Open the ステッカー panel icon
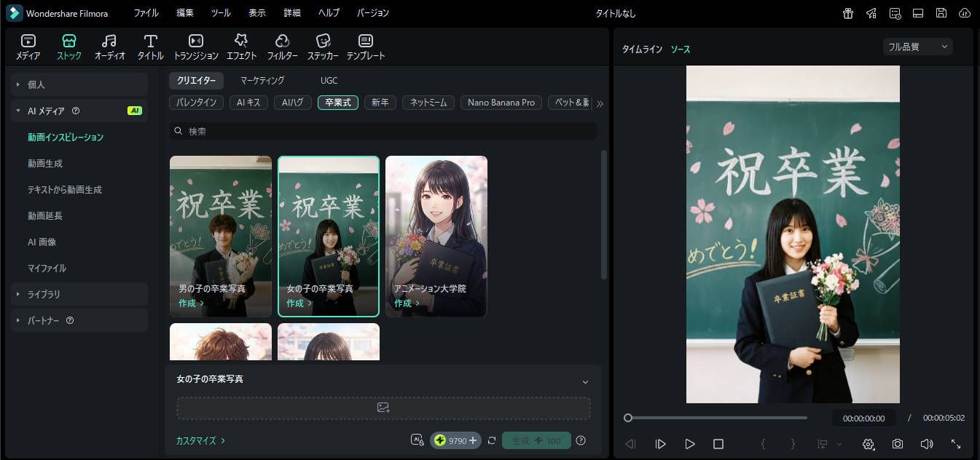 (323, 46)
